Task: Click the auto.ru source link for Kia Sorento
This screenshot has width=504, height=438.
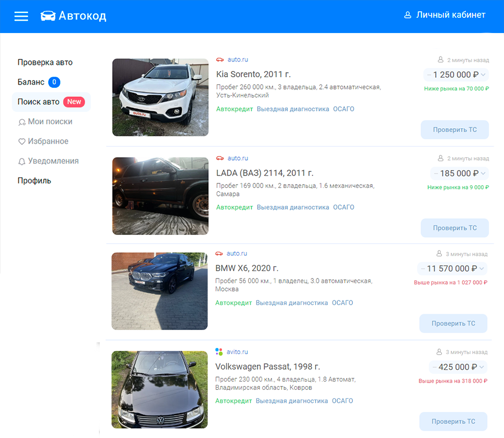Action: 238,60
